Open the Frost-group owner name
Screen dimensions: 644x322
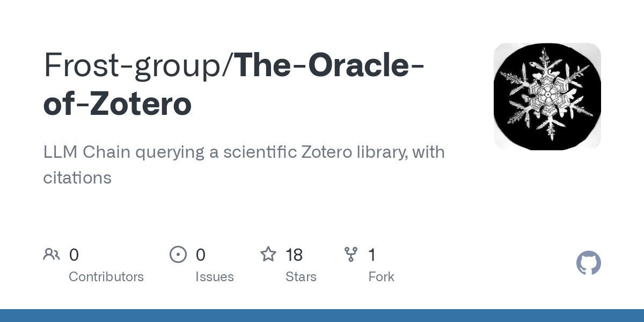pos(136,64)
